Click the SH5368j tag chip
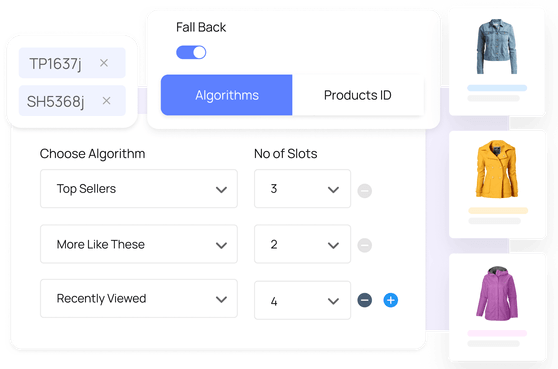 pos(72,101)
